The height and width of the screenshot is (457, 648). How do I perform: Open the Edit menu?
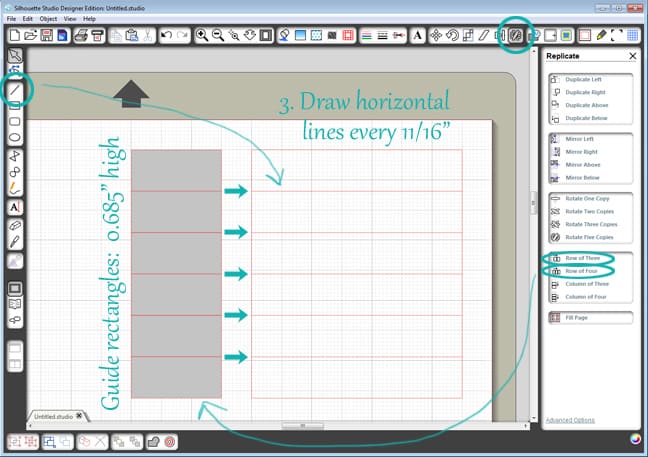27,19
